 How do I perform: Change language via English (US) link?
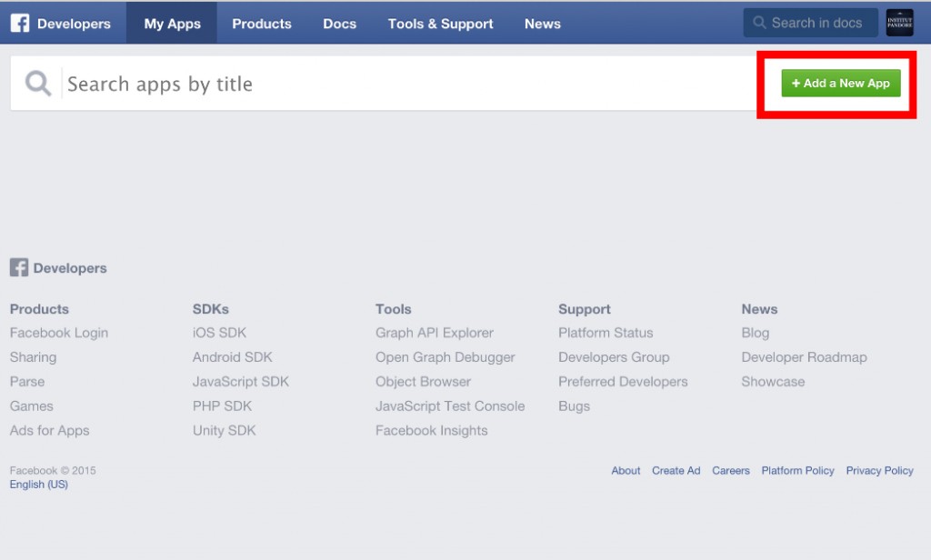pos(38,485)
